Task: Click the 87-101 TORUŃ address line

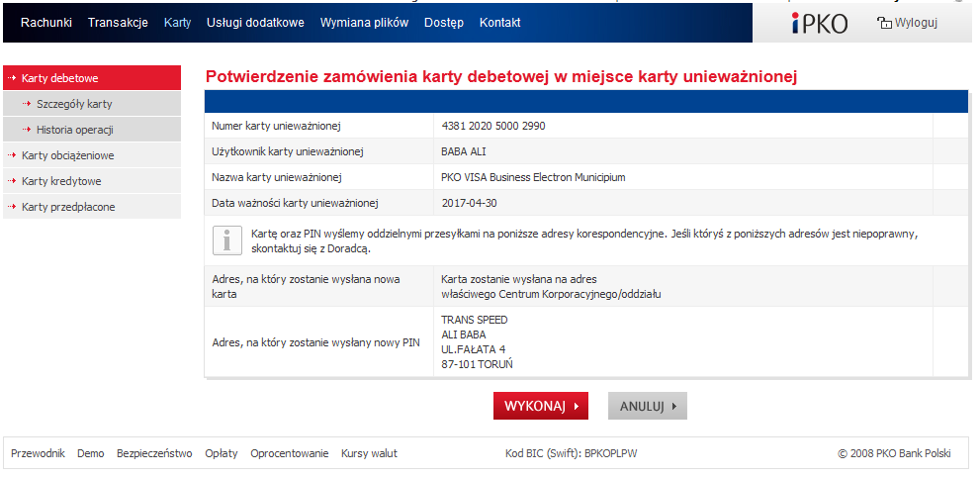Action: (x=477, y=364)
